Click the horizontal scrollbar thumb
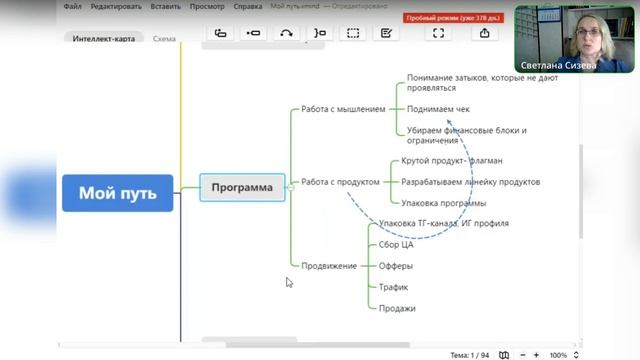The width and height of the screenshot is (640, 360). click(318, 345)
